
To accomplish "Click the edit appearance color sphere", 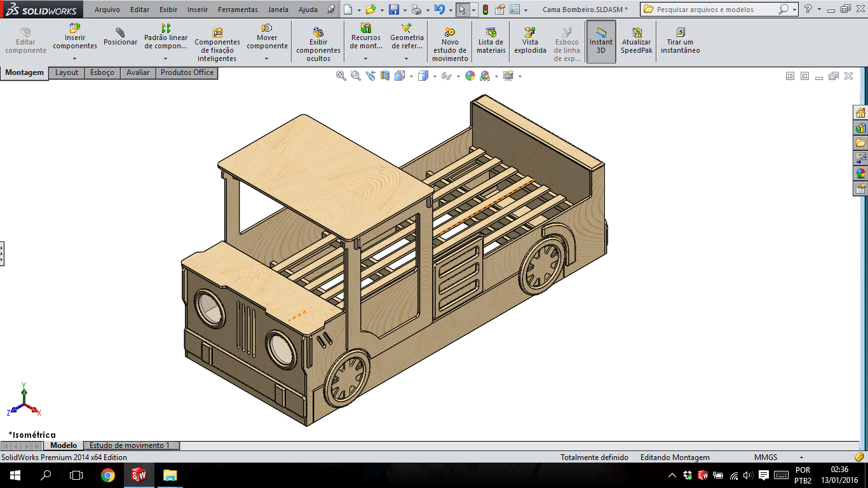I will (470, 76).
